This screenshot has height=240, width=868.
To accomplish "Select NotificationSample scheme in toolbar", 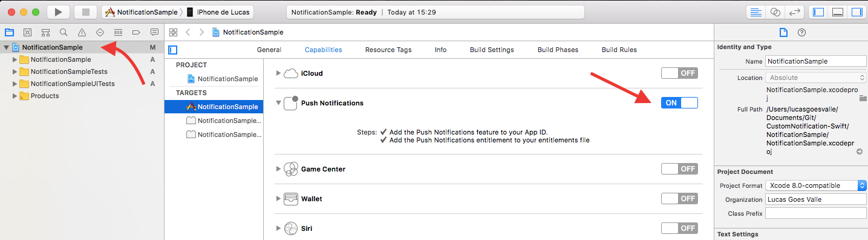I will pyautogui.click(x=142, y=12).
